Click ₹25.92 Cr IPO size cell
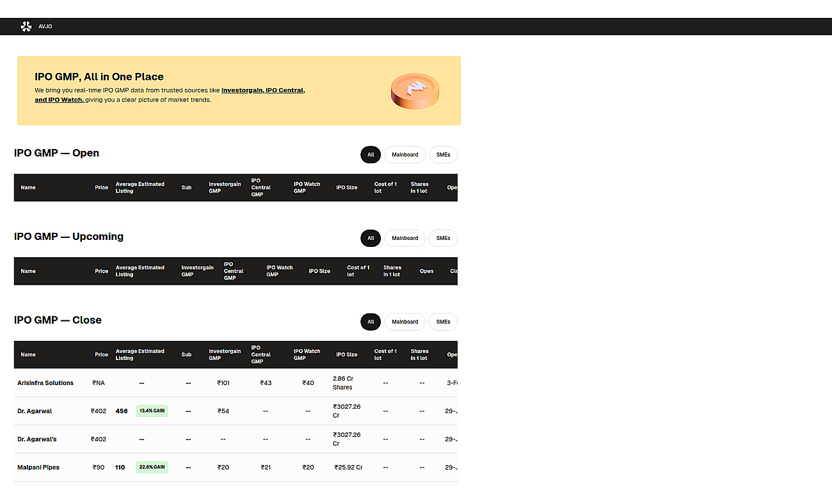Image resolution: width=832 pixels, height=504 pixels. 348,468
